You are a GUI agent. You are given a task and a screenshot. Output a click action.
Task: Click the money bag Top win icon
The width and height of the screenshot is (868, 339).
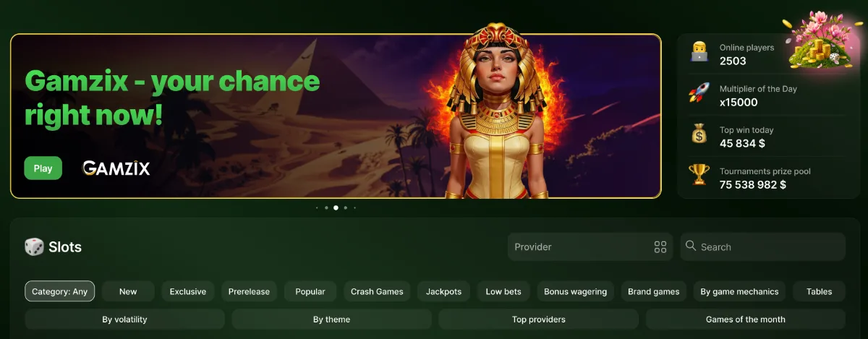pos(699,134)
